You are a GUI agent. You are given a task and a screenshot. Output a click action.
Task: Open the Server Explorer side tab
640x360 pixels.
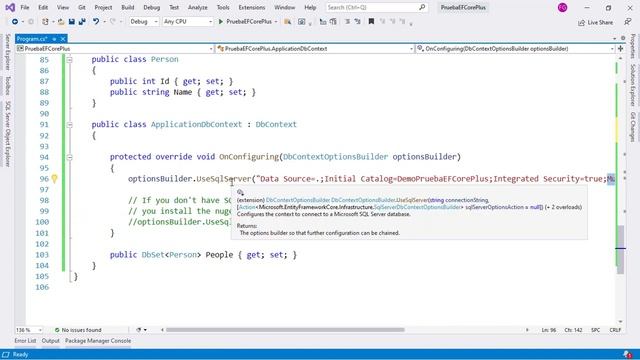pyautogui.click(x=7, y=52)
